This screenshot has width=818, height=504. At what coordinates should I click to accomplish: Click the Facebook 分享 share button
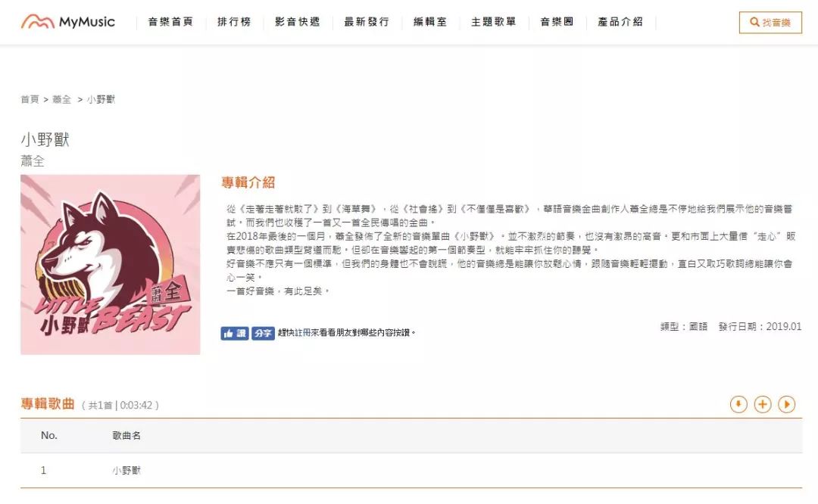[x=263, y=333]
